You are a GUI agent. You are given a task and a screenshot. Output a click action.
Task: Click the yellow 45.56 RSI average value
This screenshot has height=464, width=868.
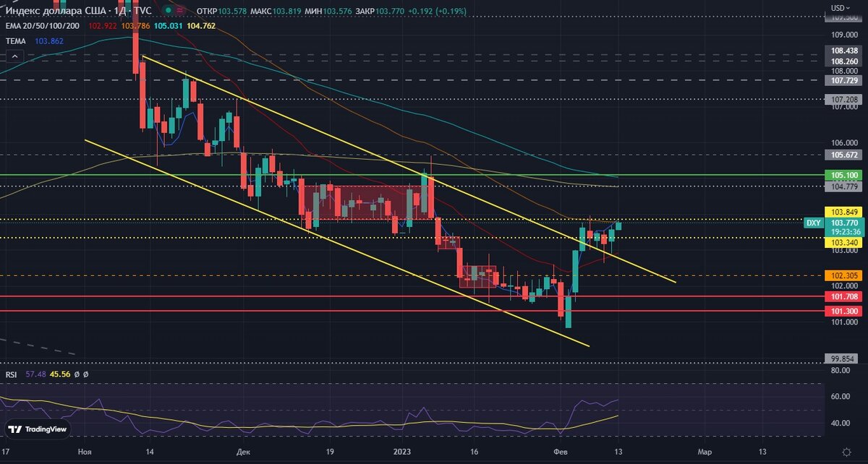point(60,374)
